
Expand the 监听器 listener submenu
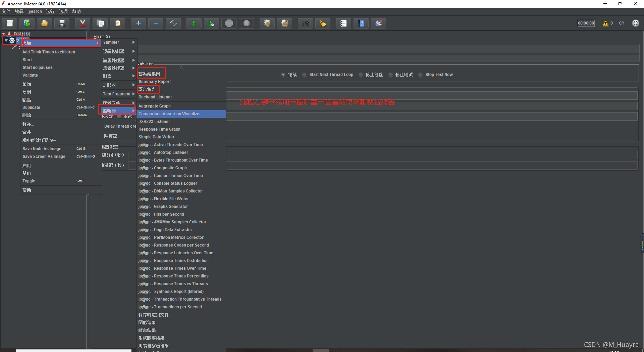117,111
